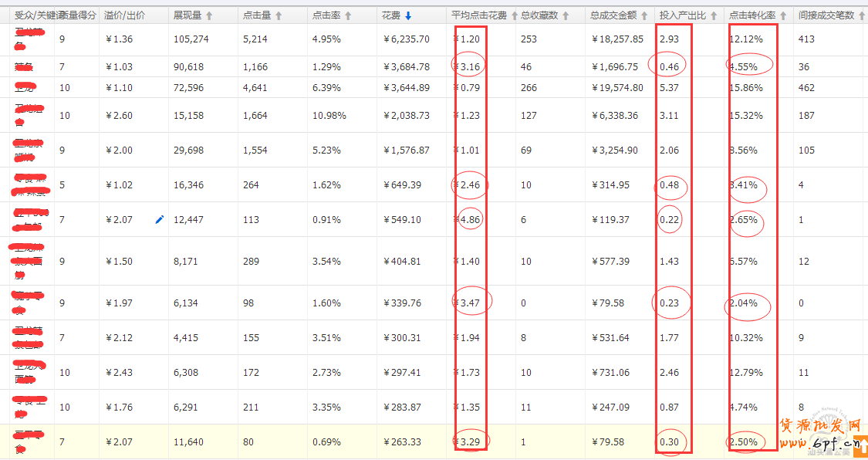Toggle the blue descending arrow beside 花费
Viewport: 868px width, 460px height.
(408, 15)
